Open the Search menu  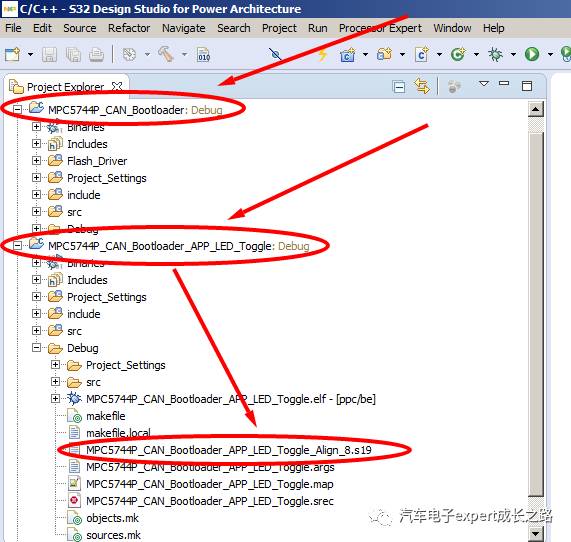coord(234,28)
